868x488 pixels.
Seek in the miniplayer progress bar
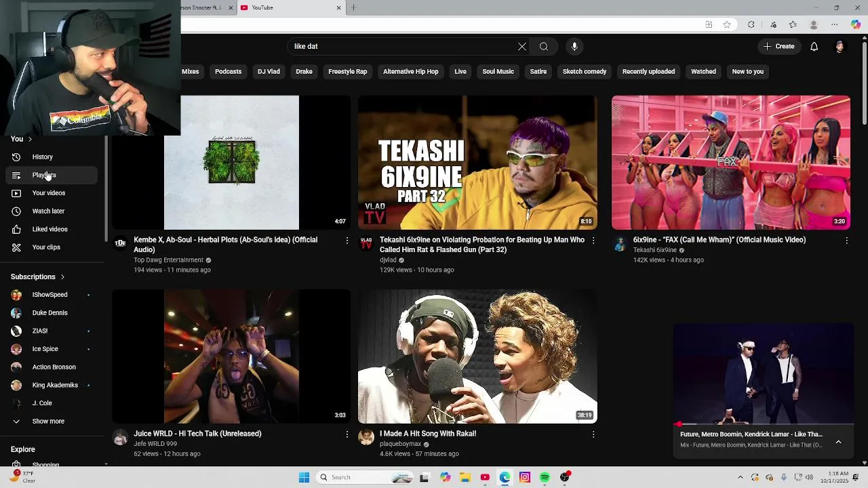[764, 424]
